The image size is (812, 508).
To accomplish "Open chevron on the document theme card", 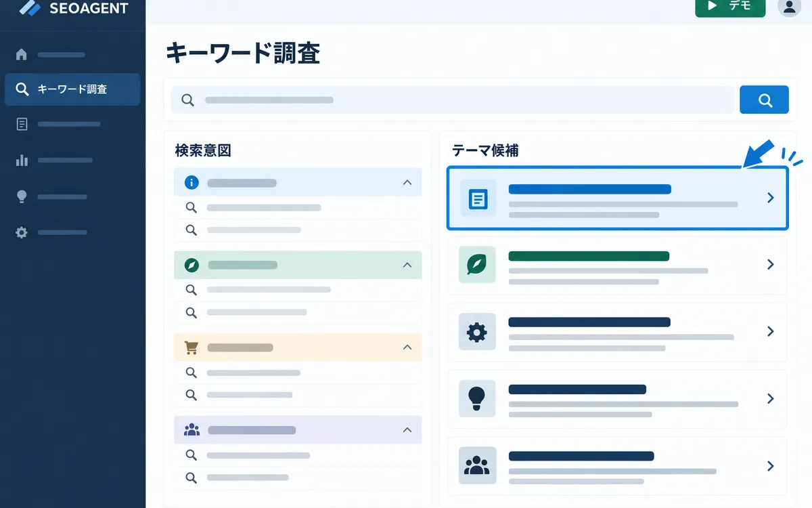I will [x=770, y=198].
